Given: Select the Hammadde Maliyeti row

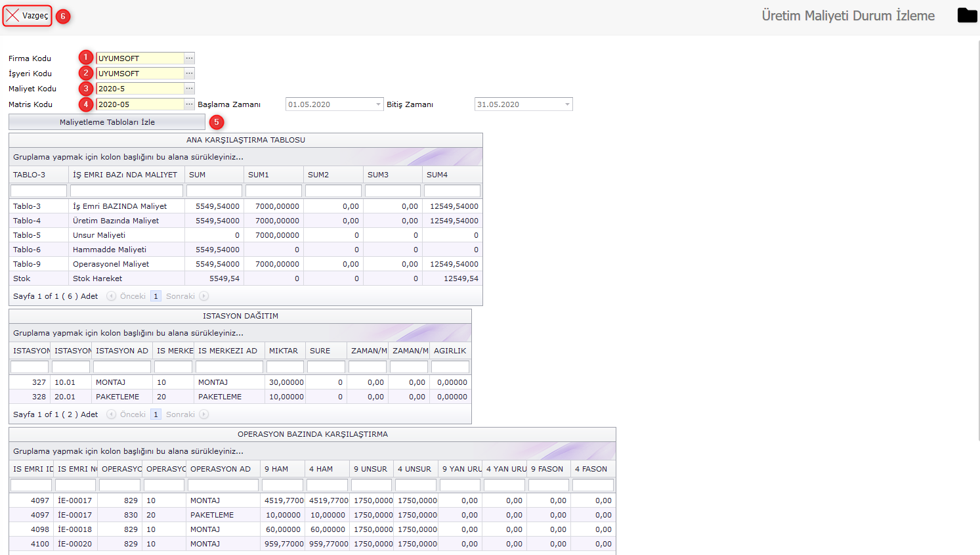Looking at the screenshot, I should pos(245,250).
